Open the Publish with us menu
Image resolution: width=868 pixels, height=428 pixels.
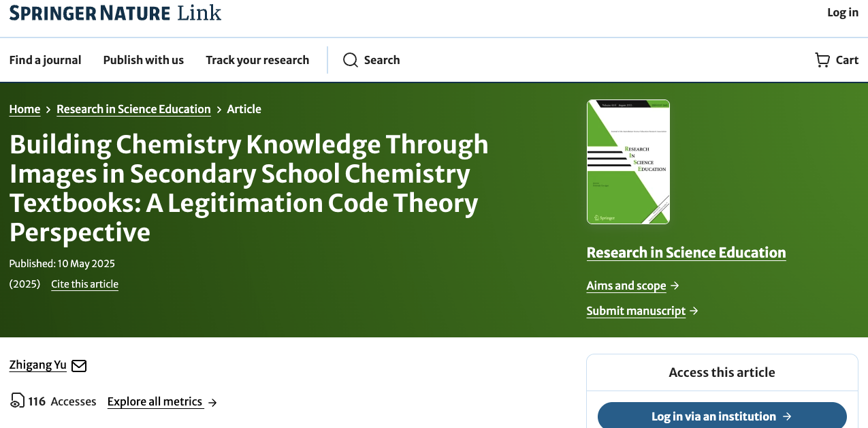click(144, 60)
